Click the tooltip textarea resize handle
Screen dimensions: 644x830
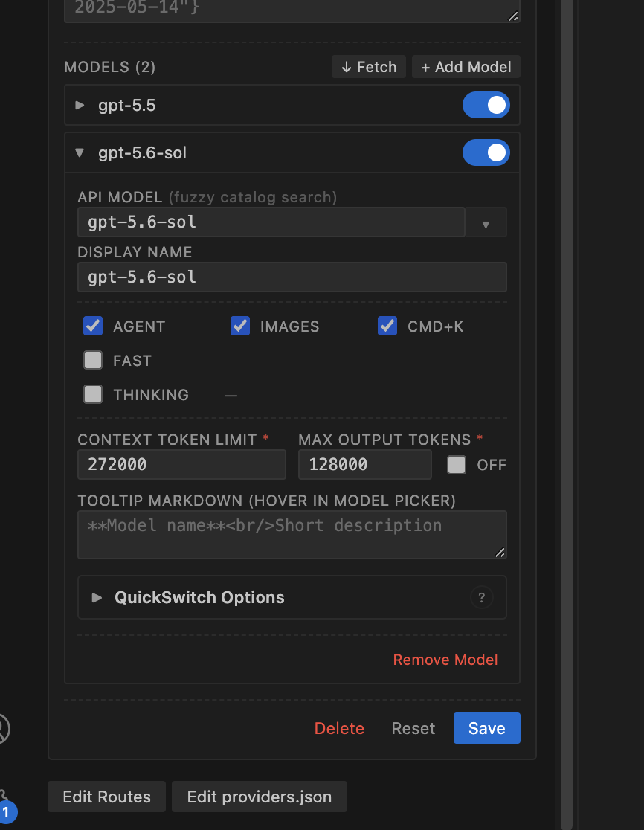500,553
